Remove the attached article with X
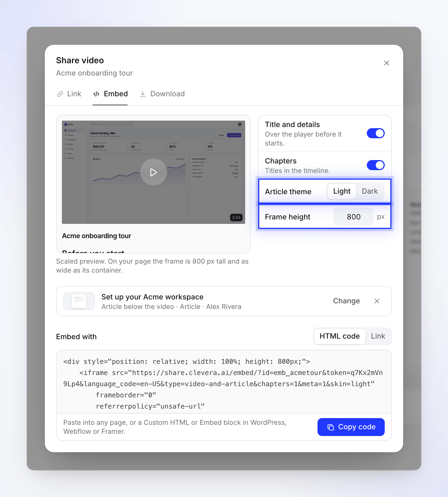 [377, 301]
